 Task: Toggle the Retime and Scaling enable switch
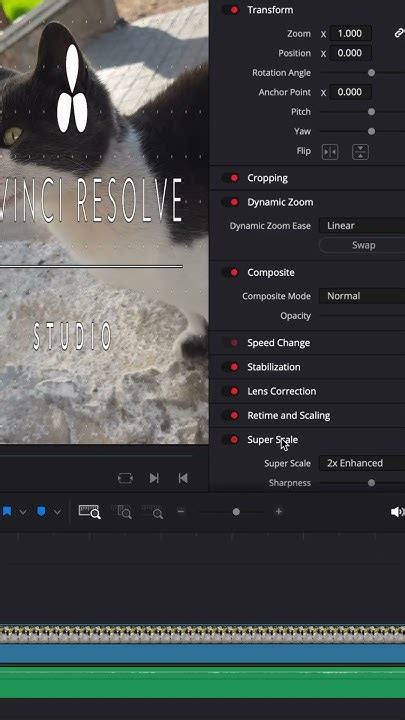tap(231, 416)
